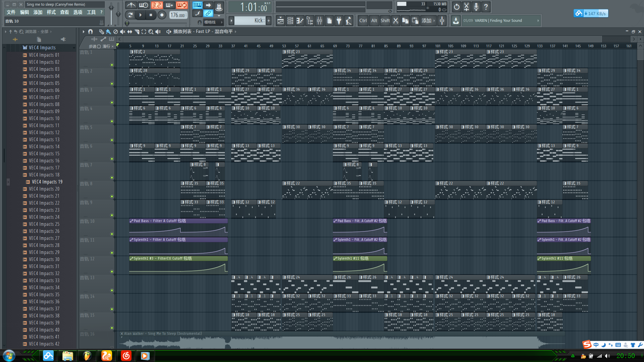Open the grid line snap dropdown
644x362 pixels.
(213, 22)
